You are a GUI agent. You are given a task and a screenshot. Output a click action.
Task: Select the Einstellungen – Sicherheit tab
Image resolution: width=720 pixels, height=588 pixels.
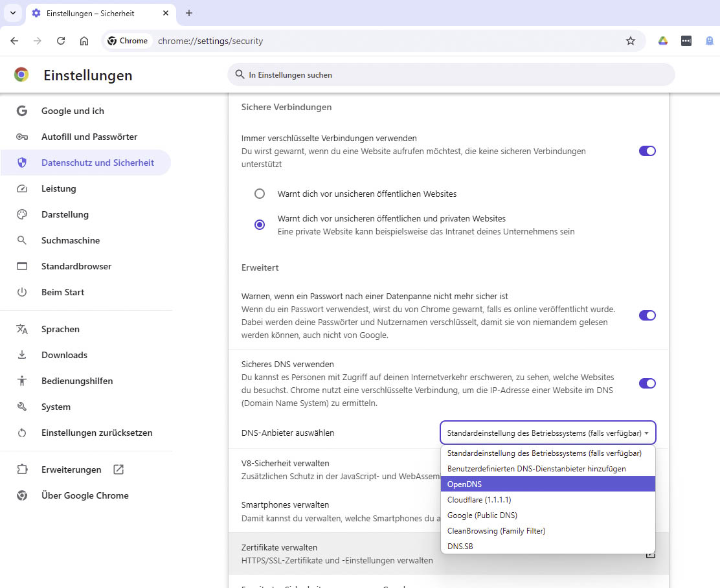pyautogui.click(x=101, y=14)
